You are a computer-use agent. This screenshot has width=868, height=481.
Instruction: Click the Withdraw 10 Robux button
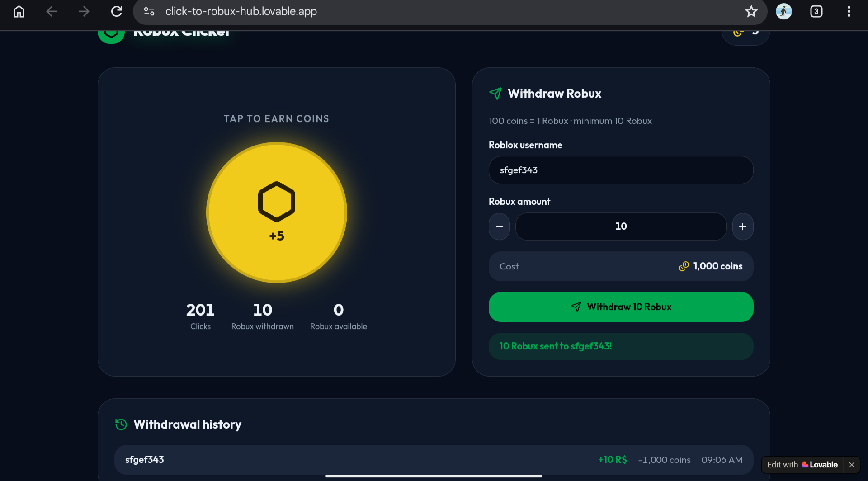(621, 307)
